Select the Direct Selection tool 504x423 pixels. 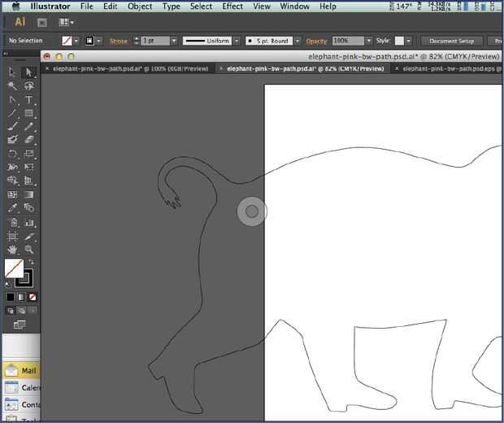(29, 72)
